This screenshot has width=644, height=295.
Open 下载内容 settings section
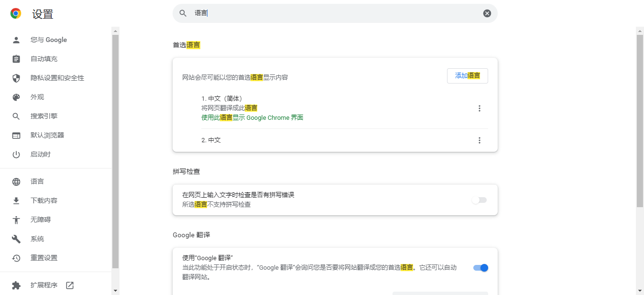(x=44, y=201)
